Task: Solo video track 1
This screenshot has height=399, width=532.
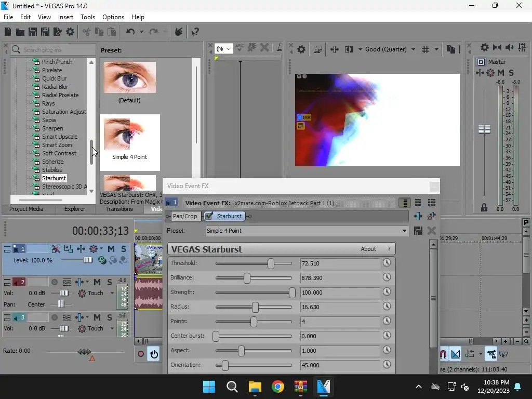Action: 124,249
